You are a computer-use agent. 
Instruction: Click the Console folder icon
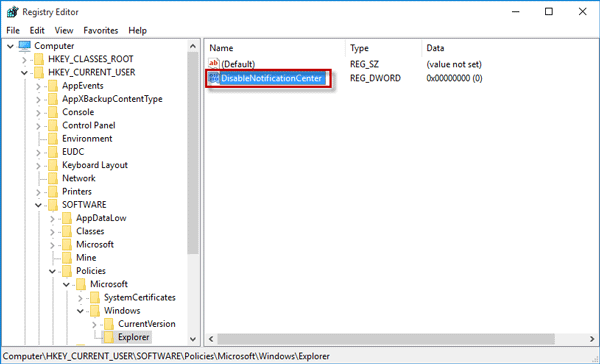[53, 112]
